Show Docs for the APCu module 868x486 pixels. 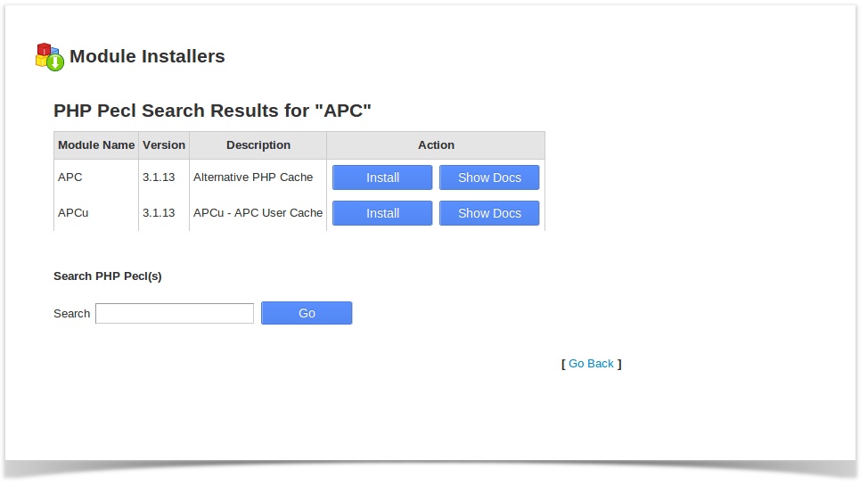click(489, 213)
